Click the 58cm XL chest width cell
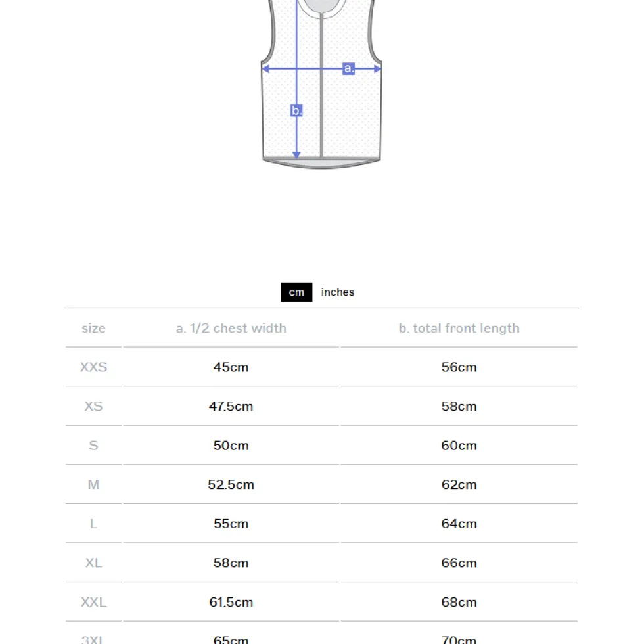Viewport: 644px width, 644px height. point(231,563)
